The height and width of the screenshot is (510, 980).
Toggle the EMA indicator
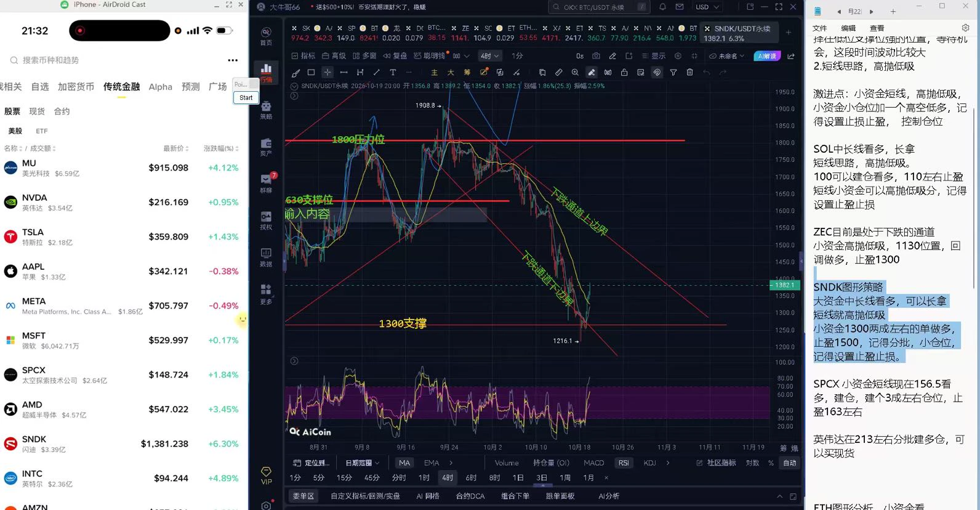pyautogui.click(x=432, y=463)
